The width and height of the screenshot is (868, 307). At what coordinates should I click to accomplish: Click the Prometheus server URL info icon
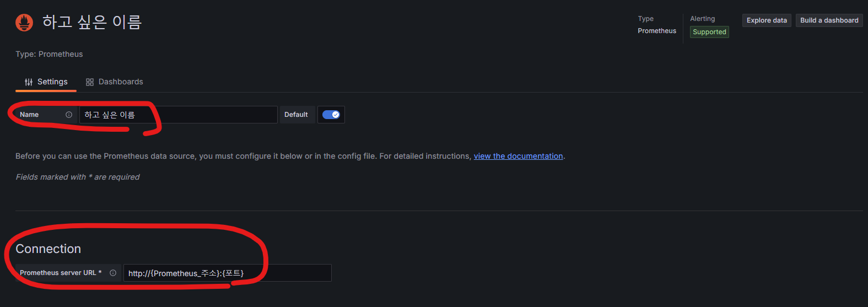(113, 273)
